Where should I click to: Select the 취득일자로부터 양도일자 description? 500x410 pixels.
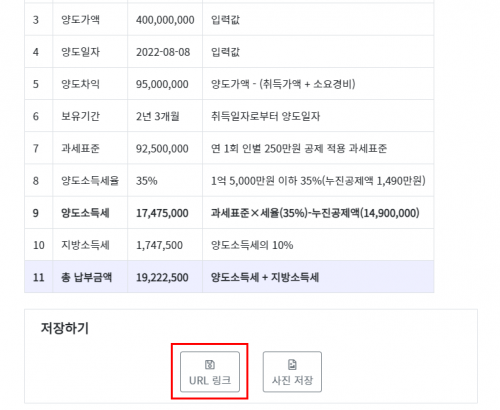click(265, 116)
